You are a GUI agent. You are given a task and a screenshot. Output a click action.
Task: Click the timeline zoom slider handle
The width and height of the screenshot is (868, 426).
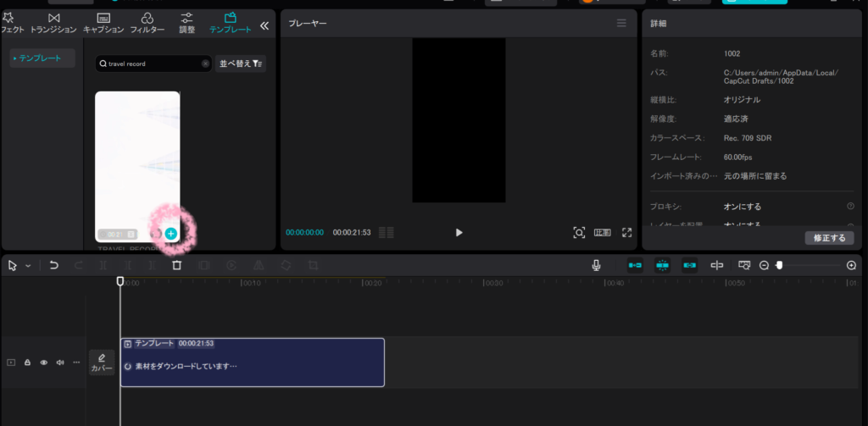779,266
